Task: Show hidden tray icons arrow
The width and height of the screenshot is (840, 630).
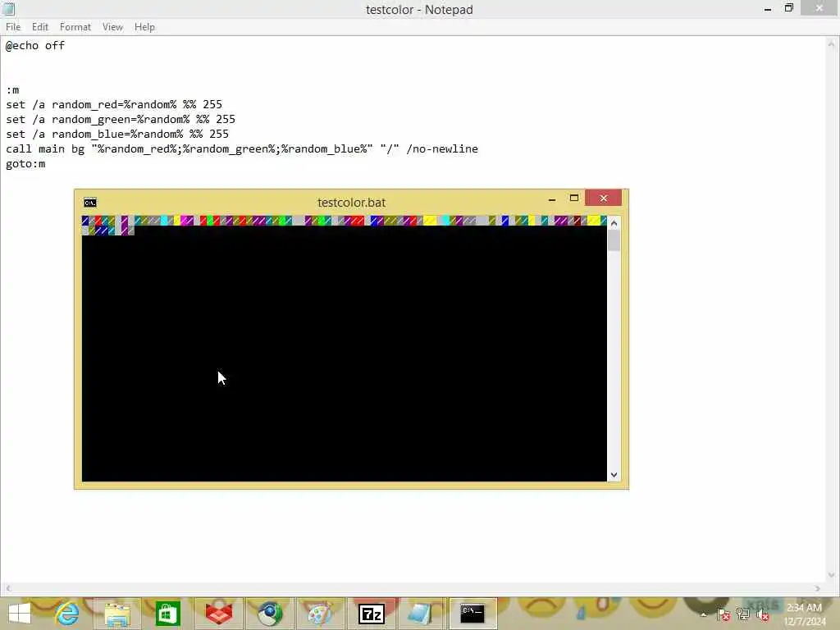Action: click(704, 614)
